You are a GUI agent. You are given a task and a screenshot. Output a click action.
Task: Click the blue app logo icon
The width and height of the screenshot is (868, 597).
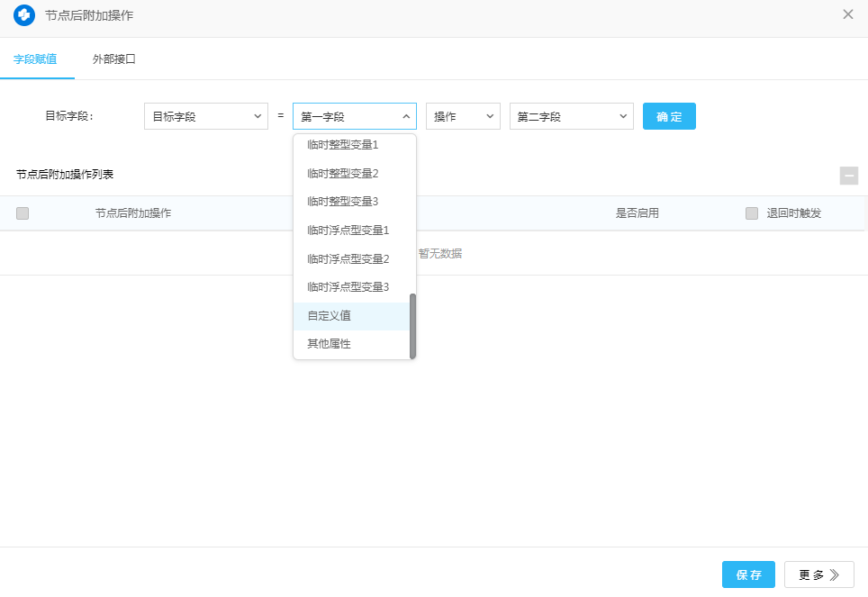(24, 15)
